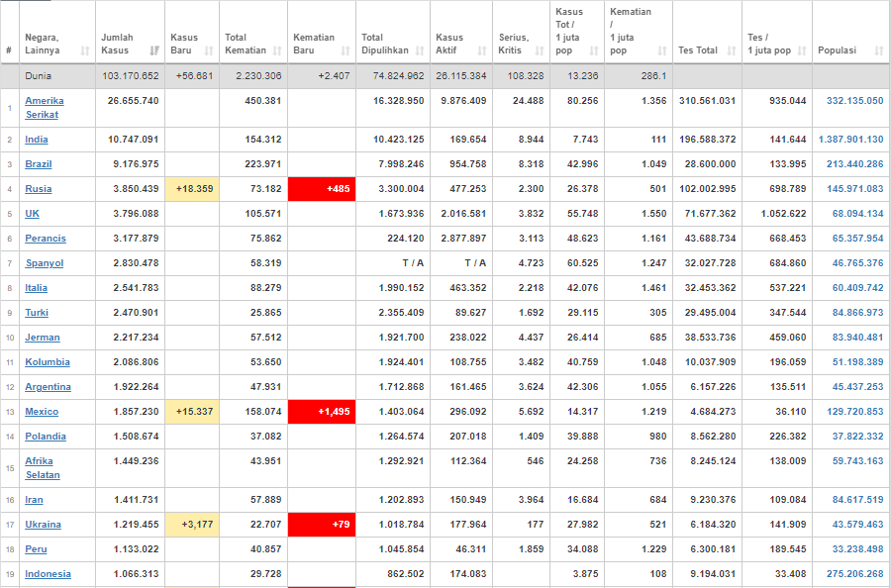
Task: Select UK tests per million 1.052.622
Action: pyautogui.click(x=784, y=214)
